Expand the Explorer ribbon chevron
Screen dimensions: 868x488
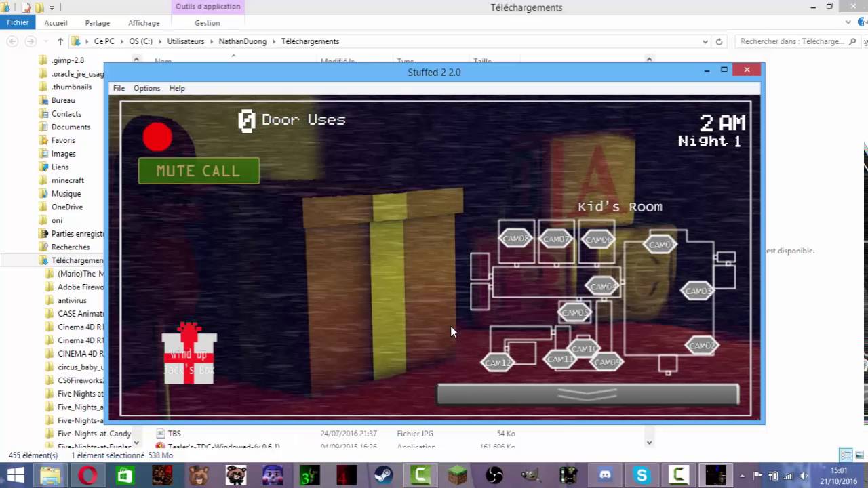pos(848,22)
